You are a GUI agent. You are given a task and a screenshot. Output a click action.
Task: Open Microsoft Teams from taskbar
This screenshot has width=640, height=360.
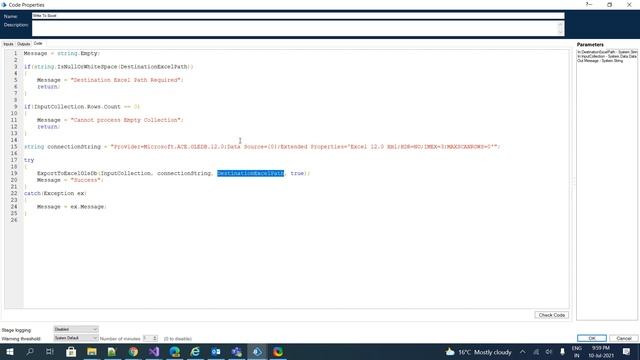coord(237,351)
